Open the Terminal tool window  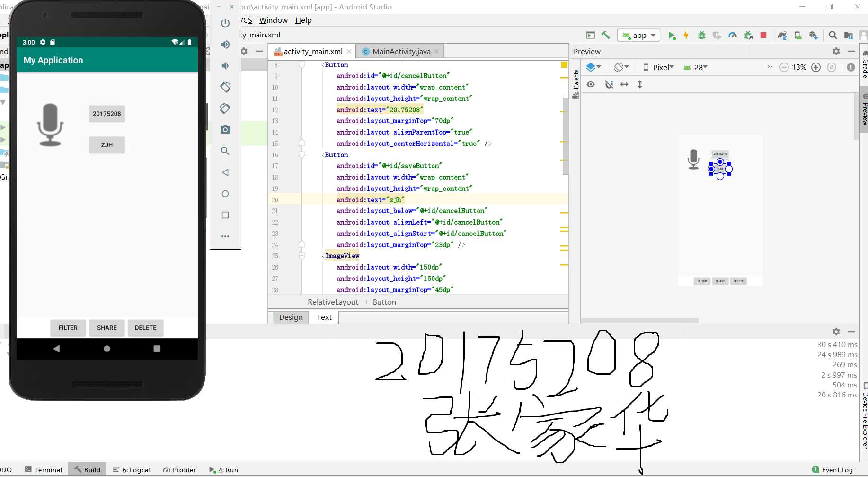click(x=44, y=470)
